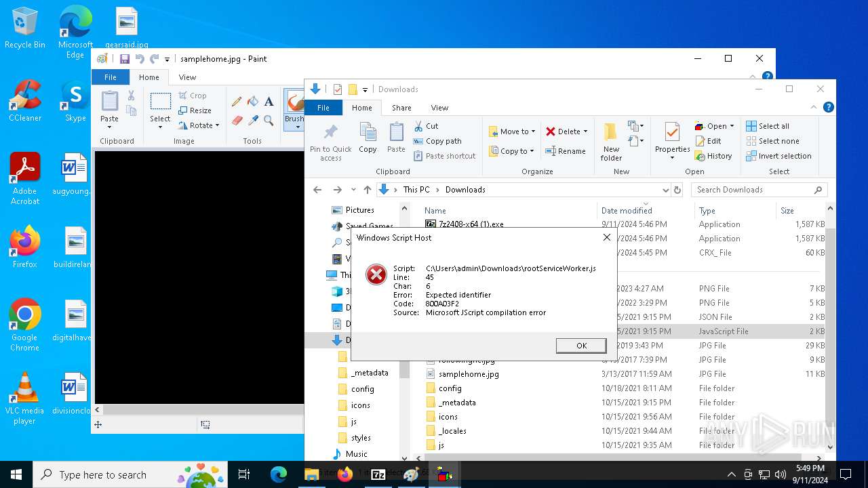868x488 pixels.
Task: Click the Search Downloads field
Action: pyautogui.click(x=759, y=190)
